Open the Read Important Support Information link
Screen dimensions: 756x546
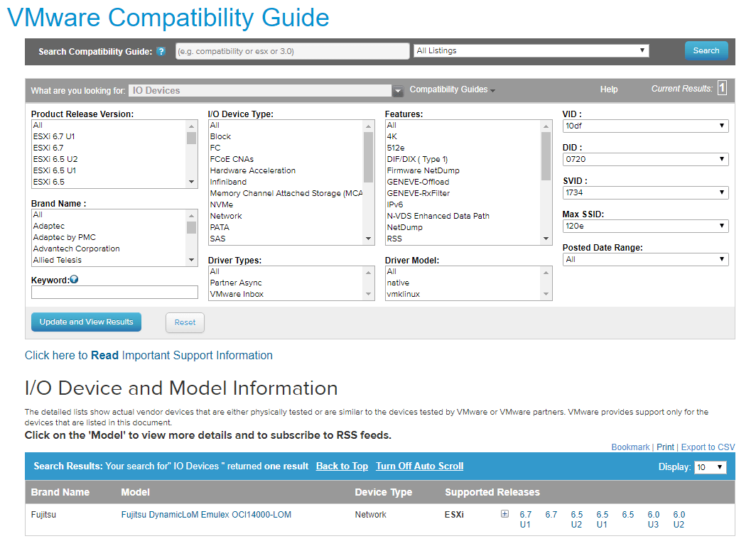point(148,356)
